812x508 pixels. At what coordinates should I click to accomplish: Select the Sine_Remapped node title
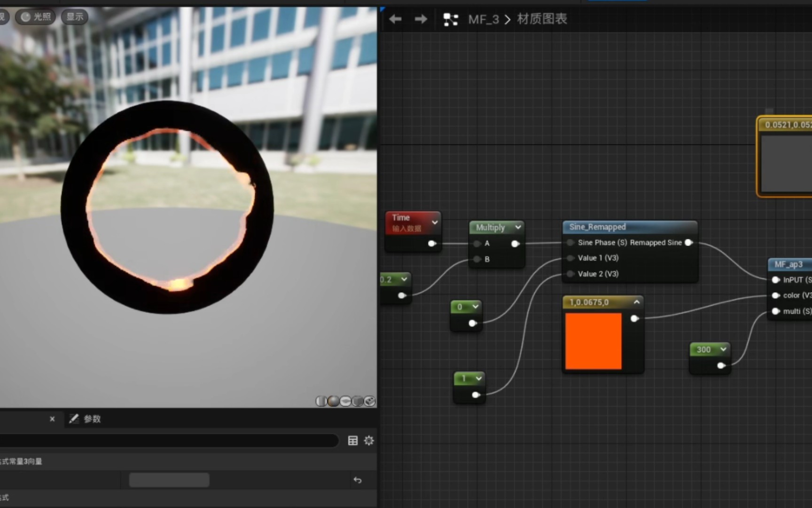point(597,227)
